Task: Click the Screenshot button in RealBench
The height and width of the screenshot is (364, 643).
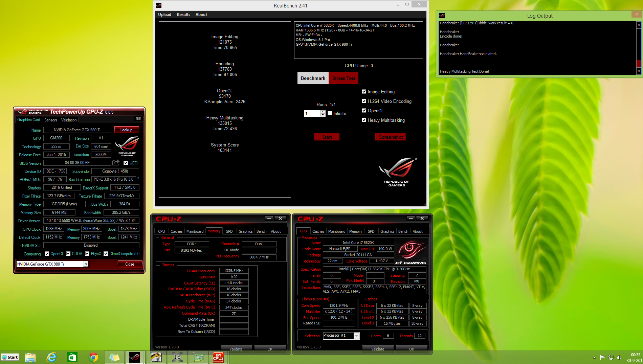Action: point(391,137)
